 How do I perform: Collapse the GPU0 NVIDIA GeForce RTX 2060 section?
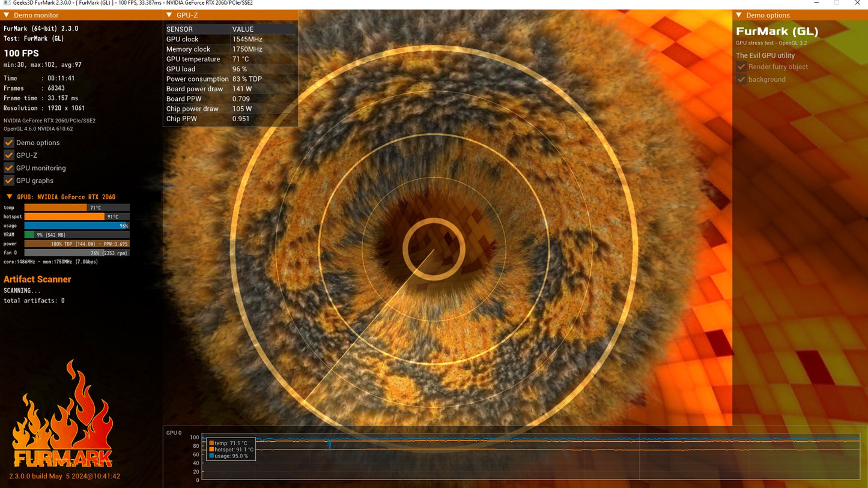tap(10, 197)
